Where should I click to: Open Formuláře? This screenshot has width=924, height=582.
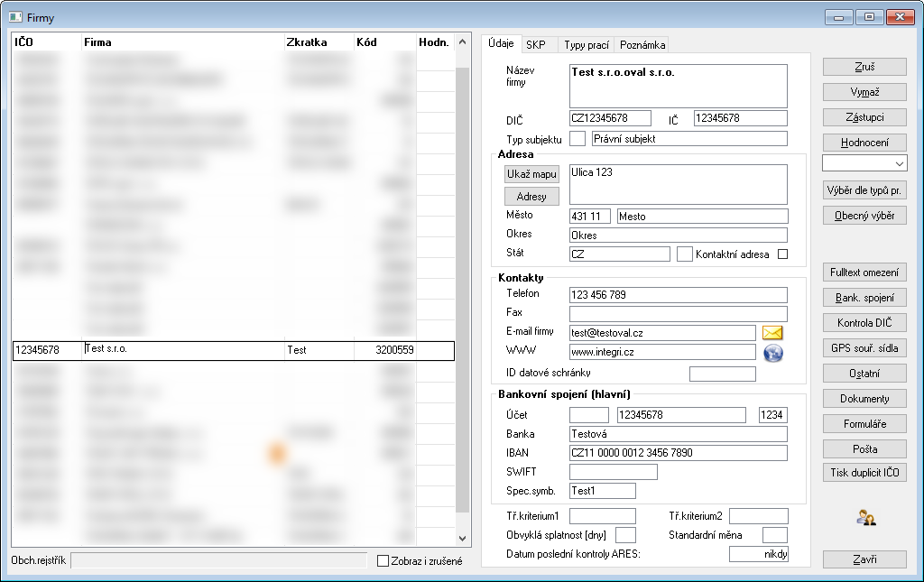tap(864, 424)
